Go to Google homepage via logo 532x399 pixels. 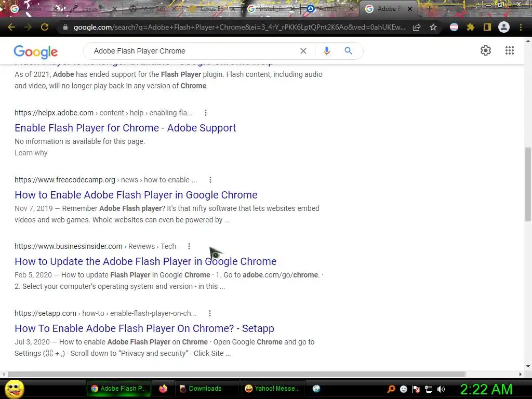(x=36, y=51)
